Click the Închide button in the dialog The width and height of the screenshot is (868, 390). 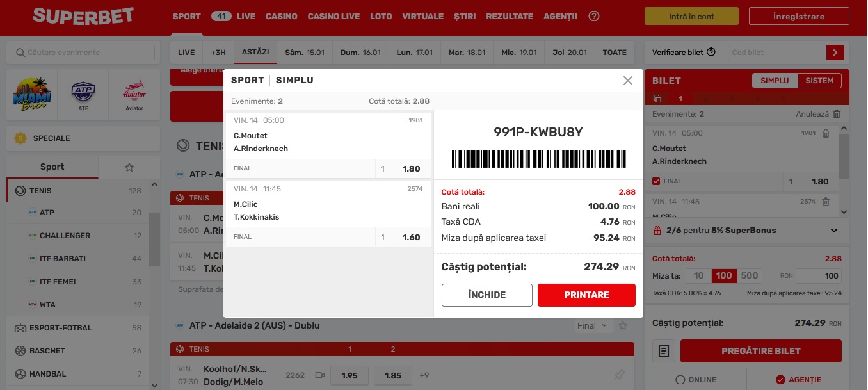(x=487, y=295)
